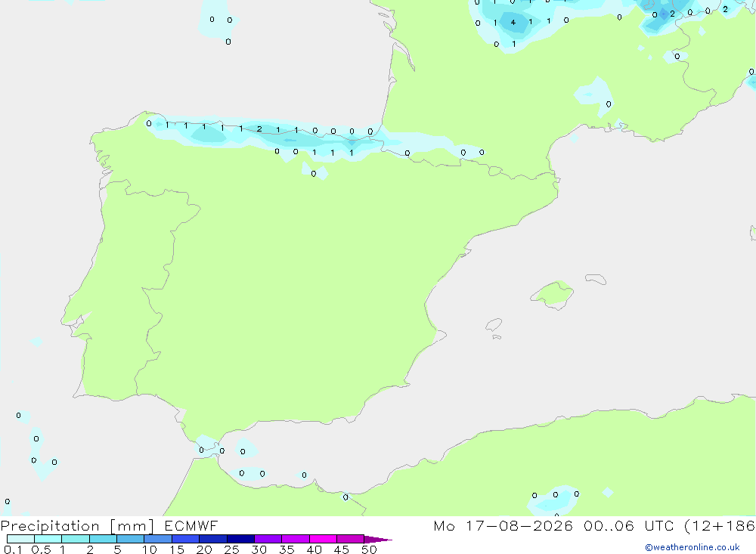Click the '2' value on Spain's north coast

(259, 128)
